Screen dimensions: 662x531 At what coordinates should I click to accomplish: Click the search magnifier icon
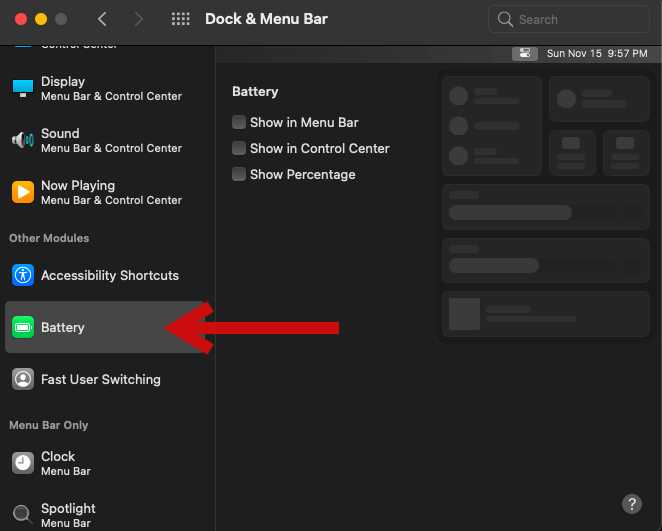point(505,19)
